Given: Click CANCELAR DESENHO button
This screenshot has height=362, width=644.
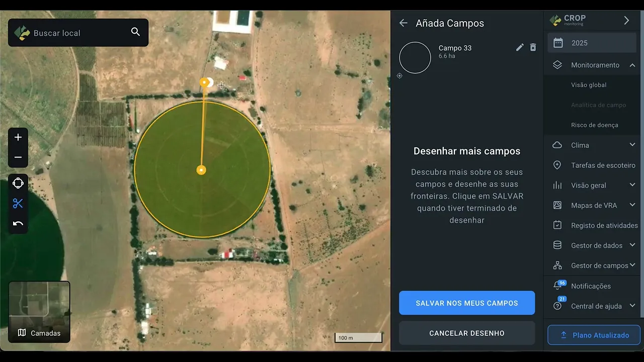Looking at the screenshot, I should pyautogui.click(x=467, y=333).
